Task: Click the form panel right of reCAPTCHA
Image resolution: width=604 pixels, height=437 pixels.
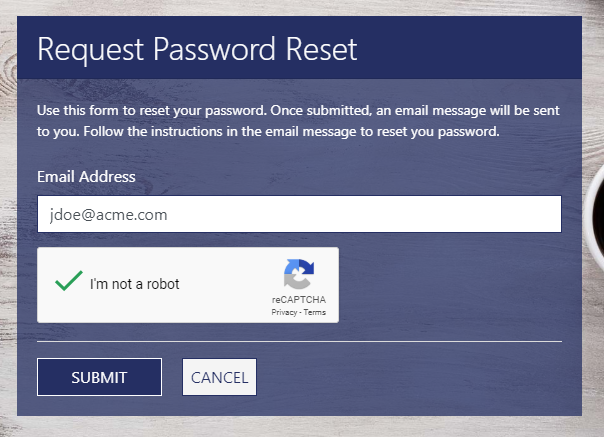Action: click(x=450, y=285)
